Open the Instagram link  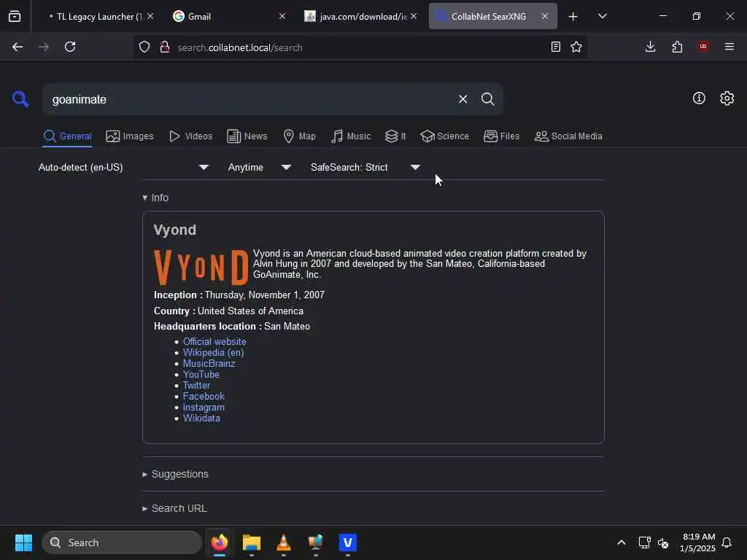coord(204,407)
